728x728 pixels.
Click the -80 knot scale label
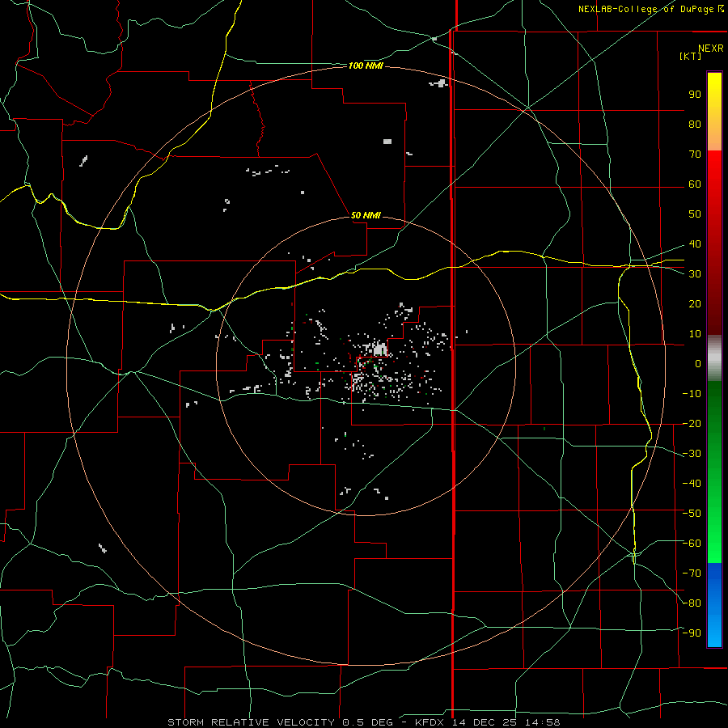[x=692, y=603]
